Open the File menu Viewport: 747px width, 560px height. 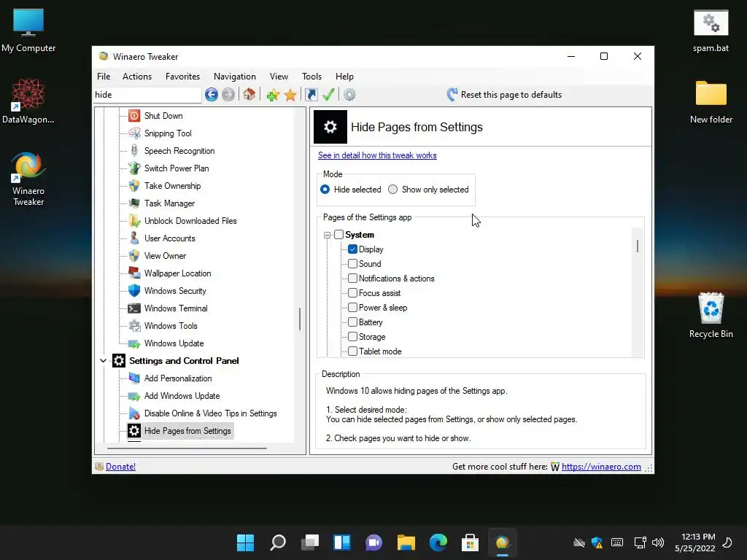104,76
